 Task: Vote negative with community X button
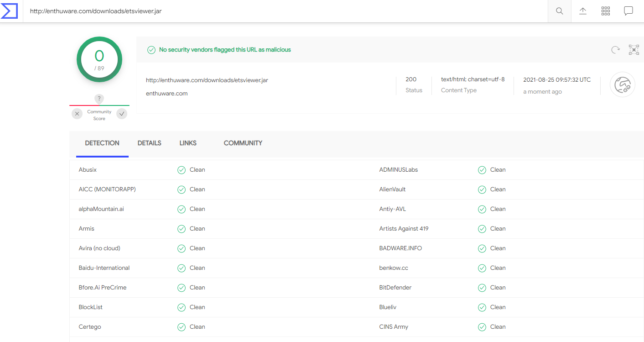pyautogui.click(x=77, y=114)
